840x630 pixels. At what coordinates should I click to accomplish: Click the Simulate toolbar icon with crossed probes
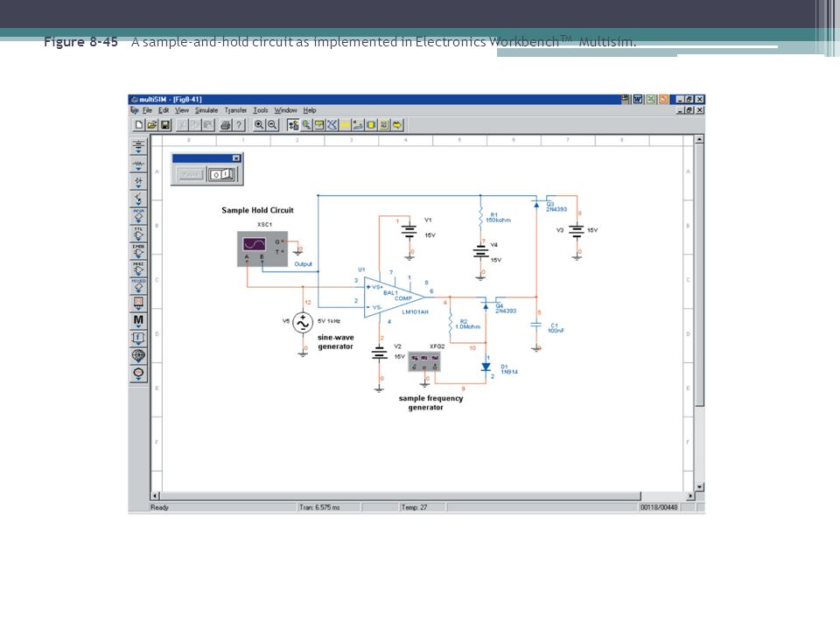(332, 125)
